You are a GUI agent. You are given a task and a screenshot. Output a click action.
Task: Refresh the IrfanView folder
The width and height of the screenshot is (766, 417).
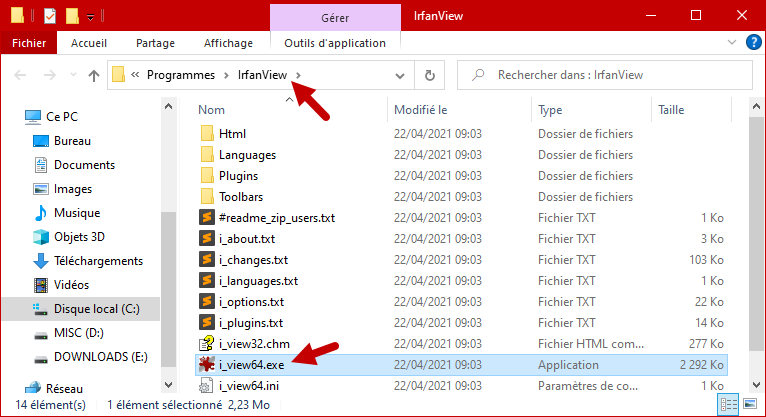tap(429, 76)
